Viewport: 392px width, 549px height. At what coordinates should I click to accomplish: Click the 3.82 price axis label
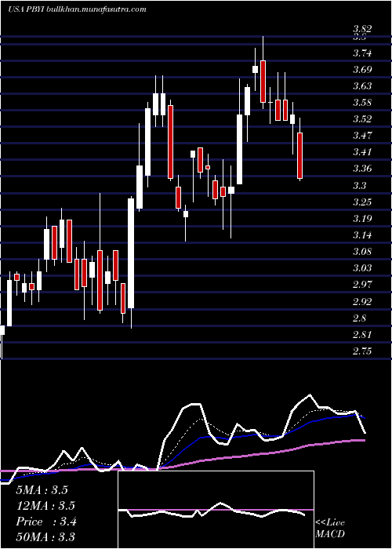click(362, 29)
